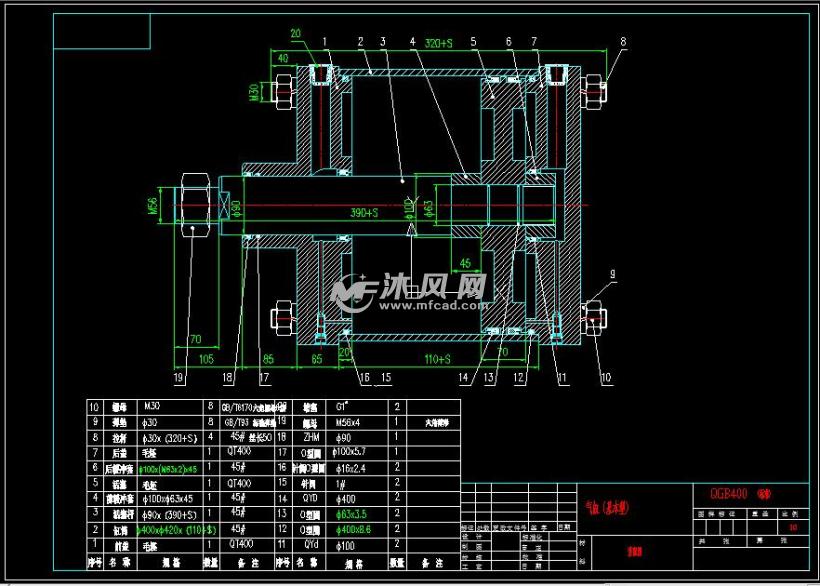820x586 pixels.
Task: Select the QGB400 title block text
Action: point(729,493)
